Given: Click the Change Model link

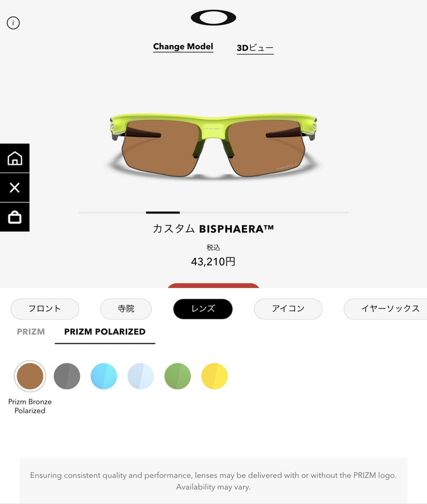Looking at the screenshot, I should click(183, 47).
